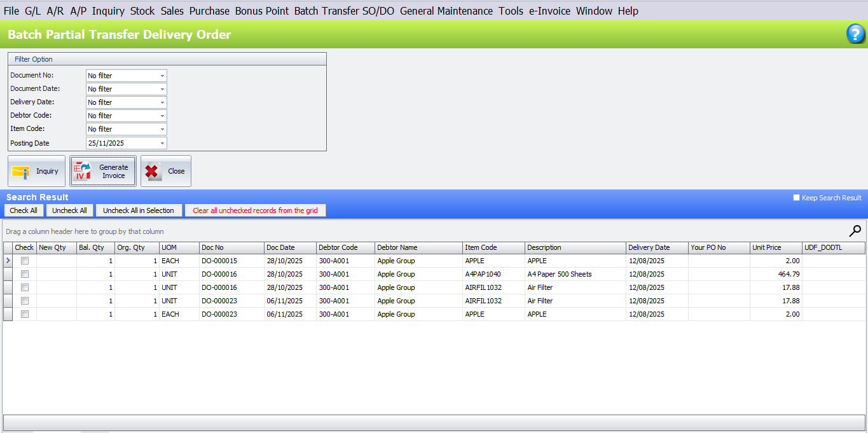Open the Item Code filter dropdown
The image size is (868, 433).
tap(162, 128)
